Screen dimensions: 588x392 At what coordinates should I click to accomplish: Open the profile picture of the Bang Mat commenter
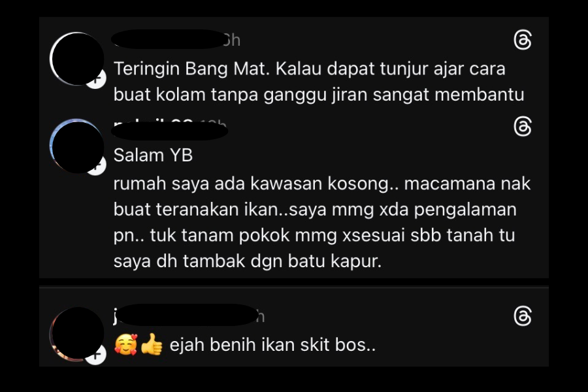pos(77,59)
